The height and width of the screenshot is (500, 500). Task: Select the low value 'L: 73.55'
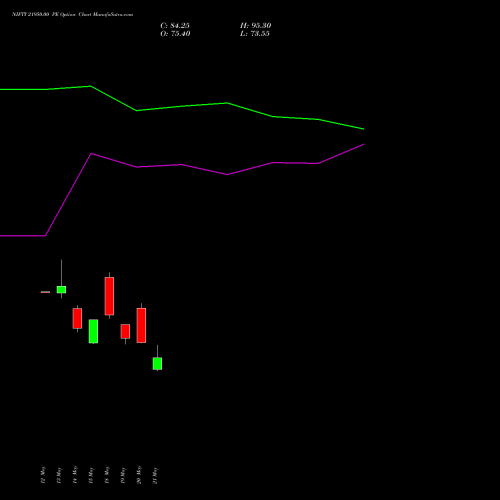click(x=255, y=34)
